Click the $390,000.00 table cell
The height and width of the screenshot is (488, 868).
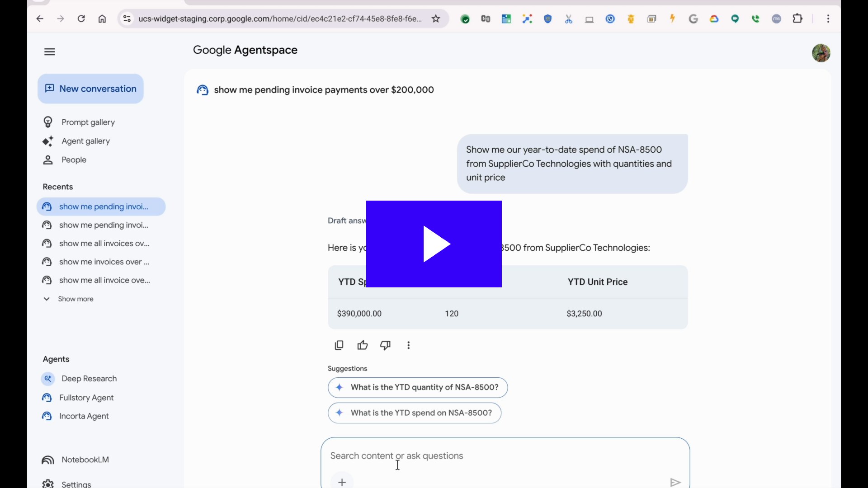coord(359,314)
